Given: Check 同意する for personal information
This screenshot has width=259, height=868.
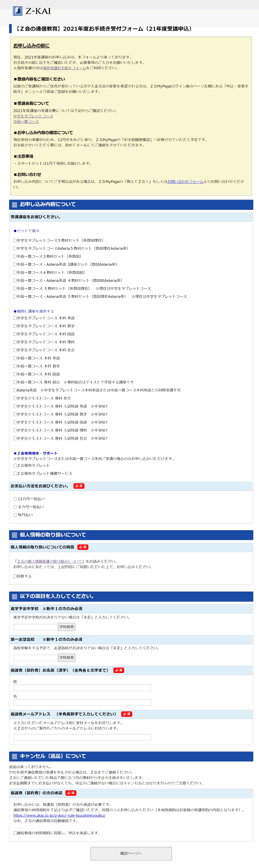Looking at the screenshot, I should (15, 576).
